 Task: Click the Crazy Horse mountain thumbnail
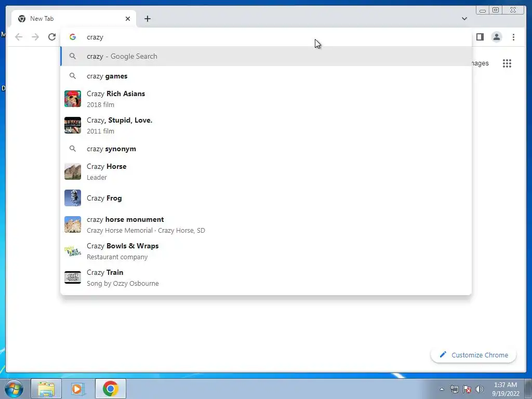click(73, 171)
